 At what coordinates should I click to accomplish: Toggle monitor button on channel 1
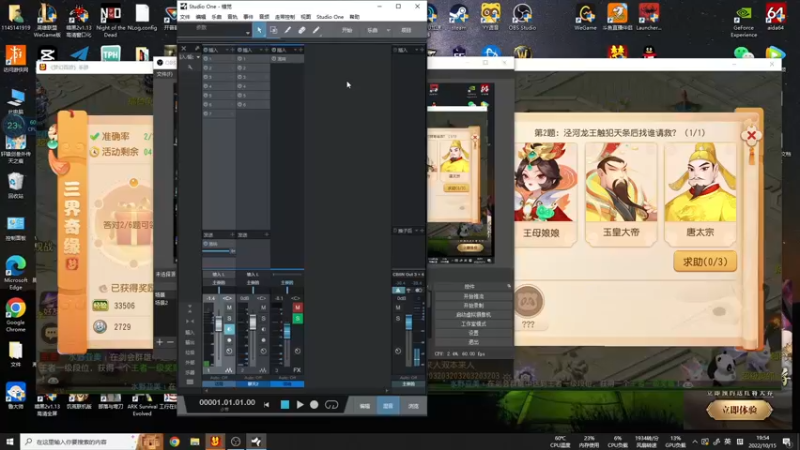229,329
